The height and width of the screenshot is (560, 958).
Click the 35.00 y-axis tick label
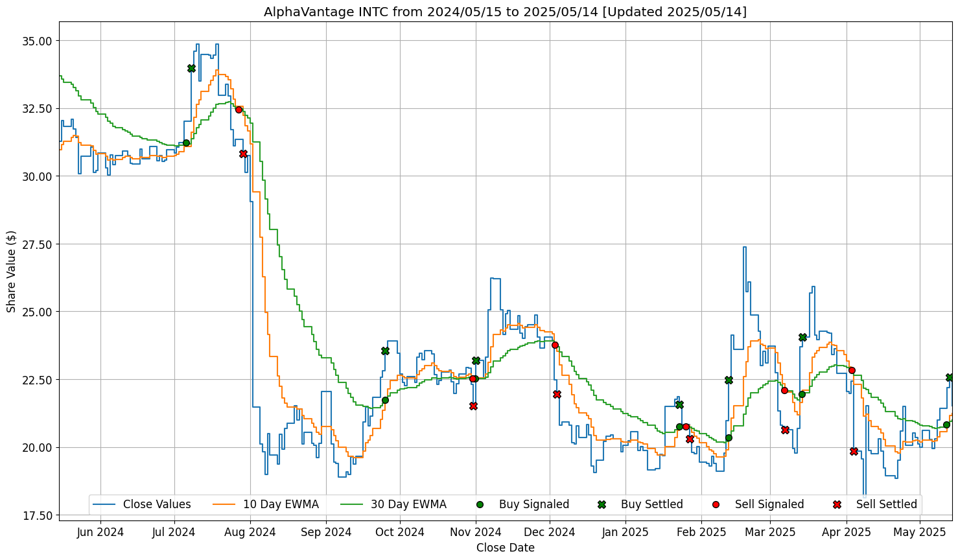tap(39, 41)
